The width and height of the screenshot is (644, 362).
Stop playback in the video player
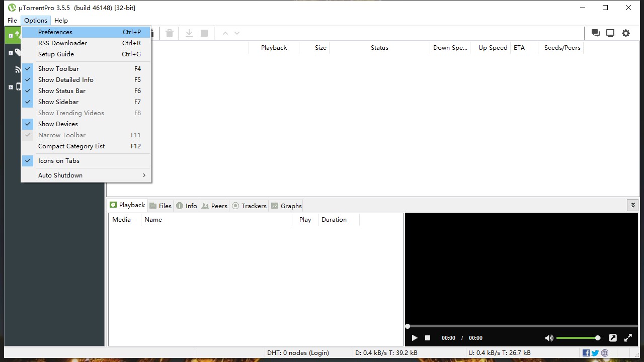(428, 338)
